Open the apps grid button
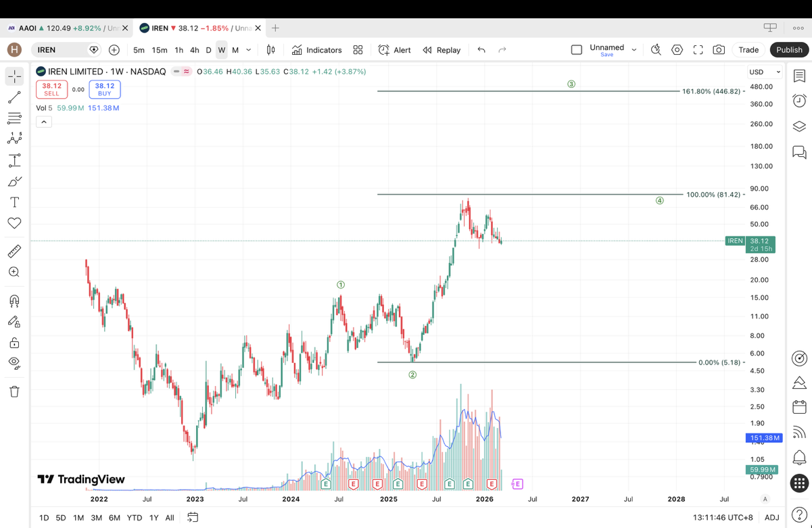The width and height of the screenshot is (812, 528). coord(799,483)
